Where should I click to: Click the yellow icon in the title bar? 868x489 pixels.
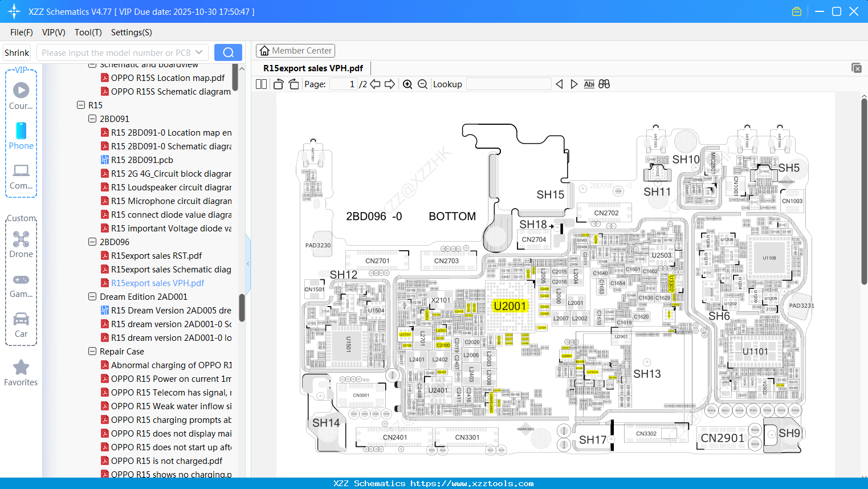click(797, 11)
